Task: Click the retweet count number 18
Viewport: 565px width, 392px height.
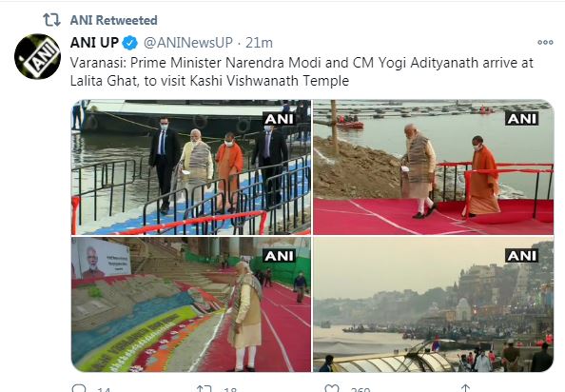Action: point(230,389)
